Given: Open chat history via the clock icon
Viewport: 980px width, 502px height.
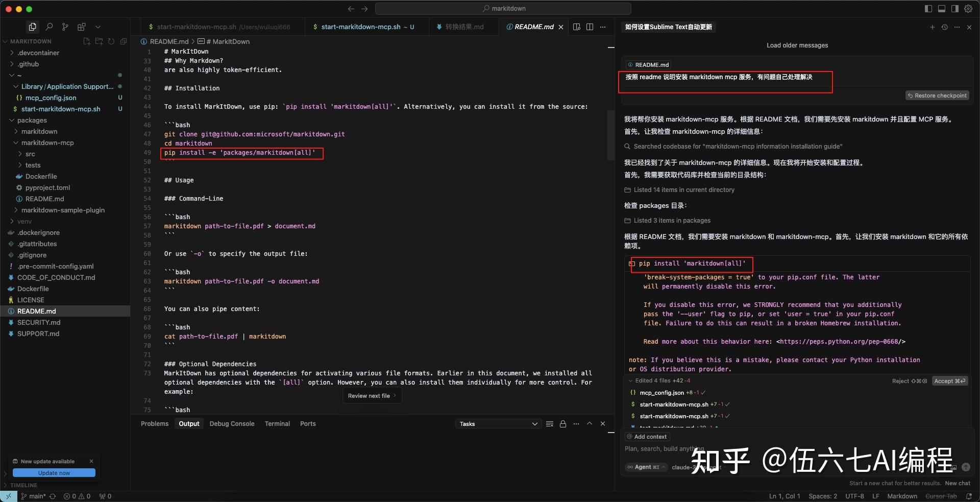Looking at the screenshot, I should pyautogui.click(x=944, y=27).
